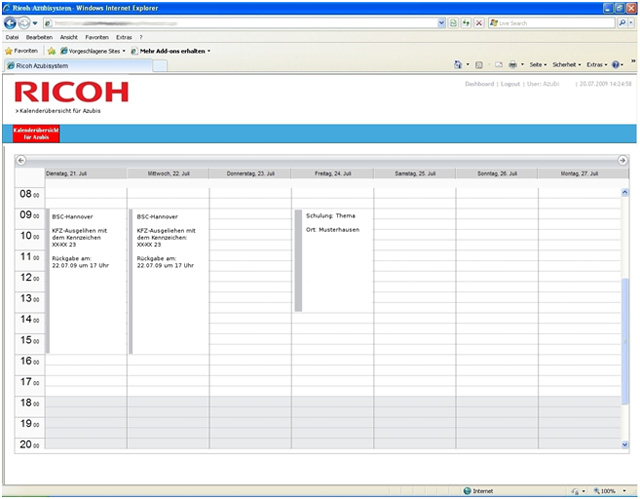Open the Sicherheit command dropdown

pyautogui.click(x=567, y=64)
